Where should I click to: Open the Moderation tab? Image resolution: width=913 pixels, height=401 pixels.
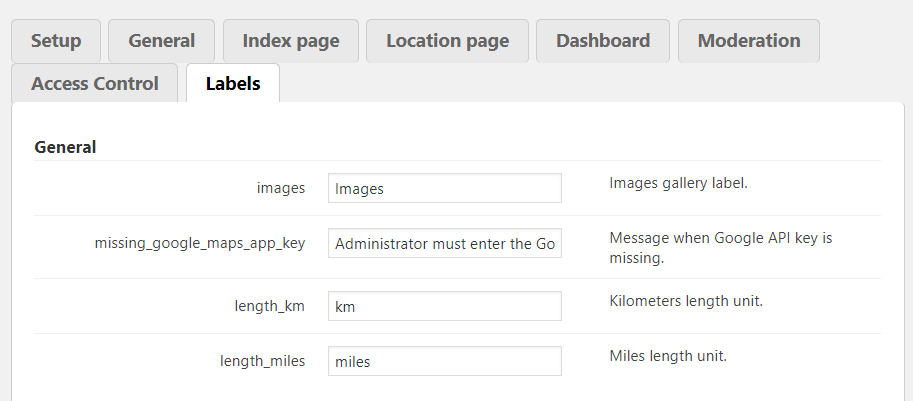749,41
